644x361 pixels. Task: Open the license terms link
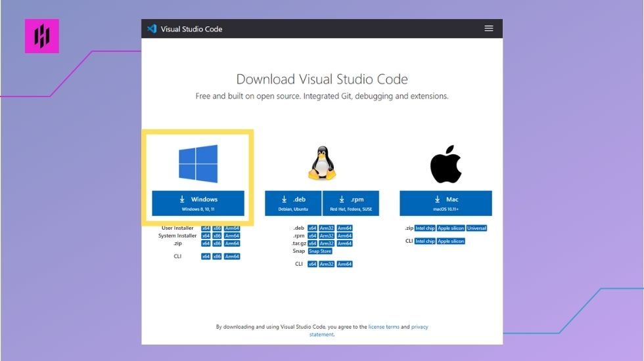[384, 327]
